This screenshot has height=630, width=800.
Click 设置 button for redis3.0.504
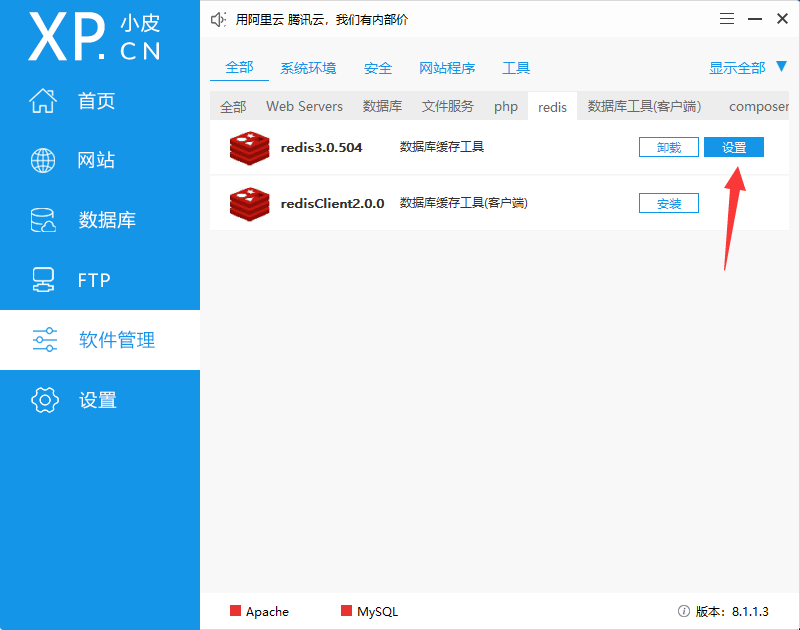734,147
